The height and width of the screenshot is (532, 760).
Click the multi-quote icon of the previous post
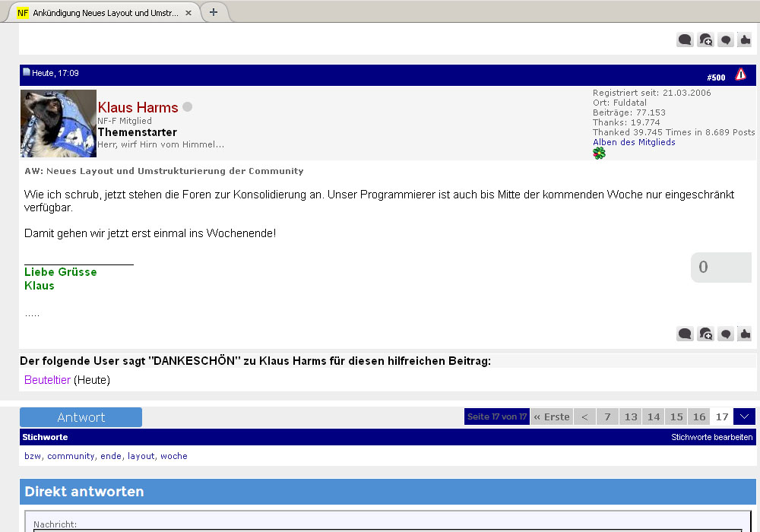(705, 40)
